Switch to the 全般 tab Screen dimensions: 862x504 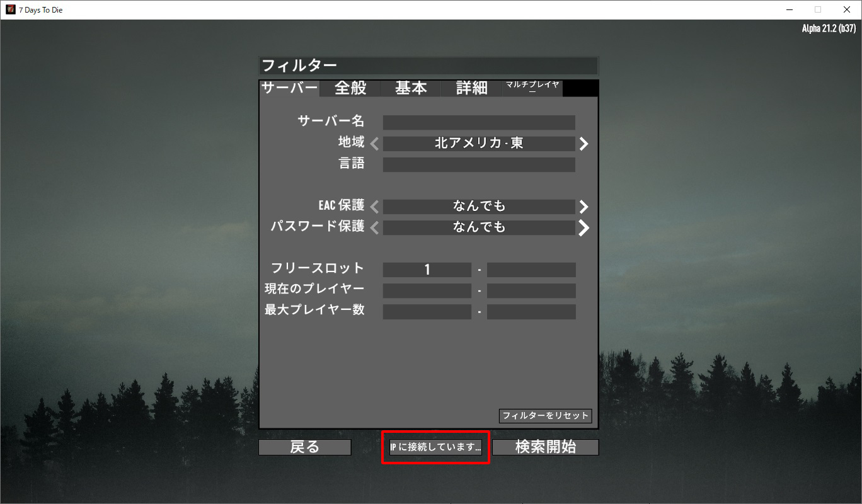pyautogui.click(x=350, y=88)
